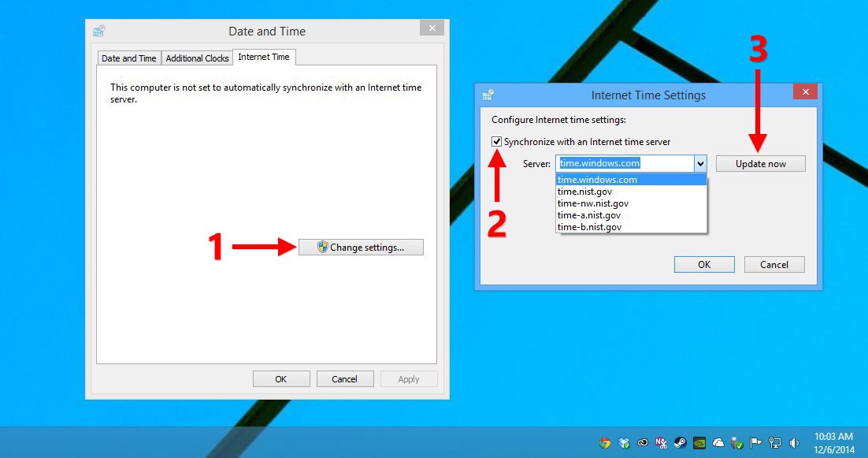
Task: Click the Update now button
Action: tap(761, 163)
